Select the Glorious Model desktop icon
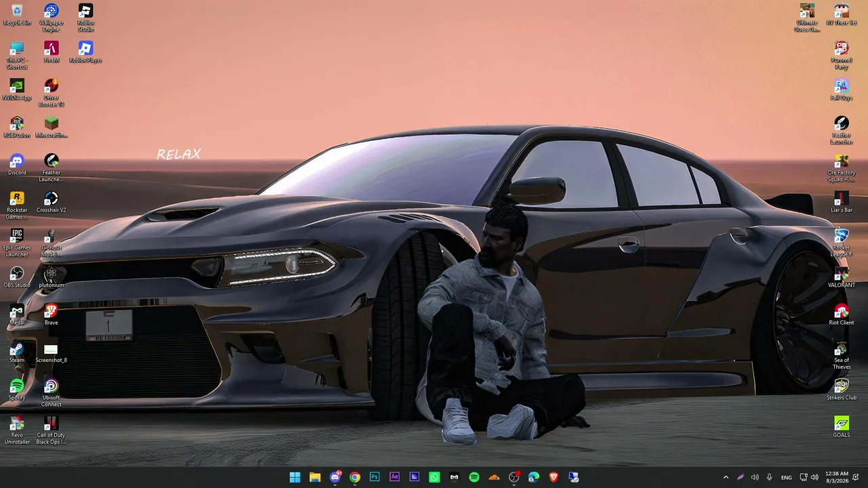Viewport: 868px width, 488px height. click(x=52, y=243)
